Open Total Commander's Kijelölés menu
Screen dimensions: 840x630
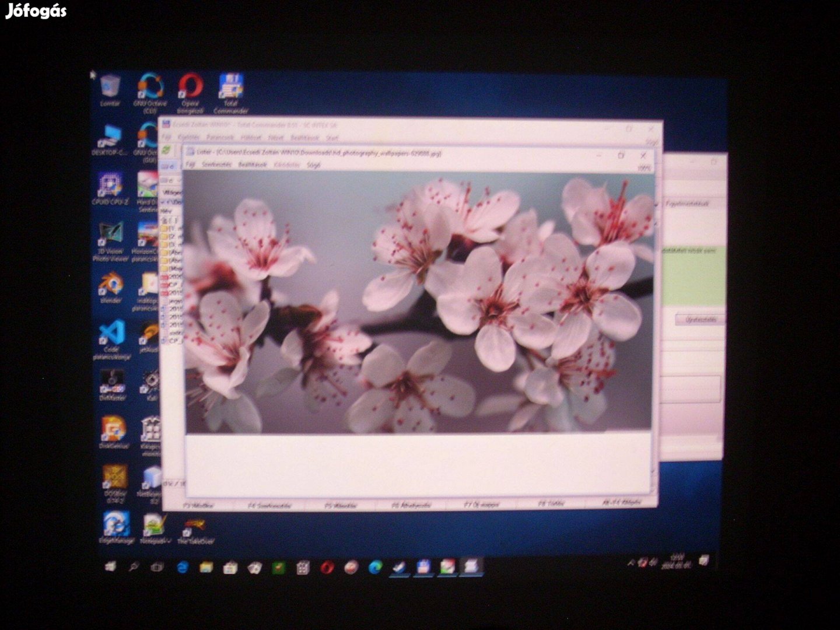(188, 138)
